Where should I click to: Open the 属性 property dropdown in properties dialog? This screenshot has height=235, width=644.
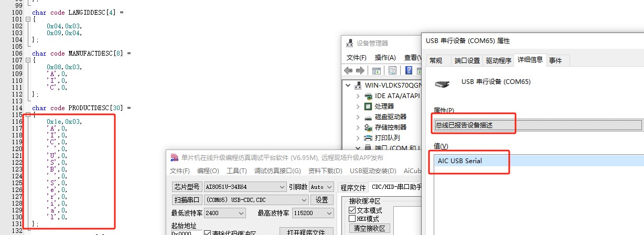pos(538,125)
